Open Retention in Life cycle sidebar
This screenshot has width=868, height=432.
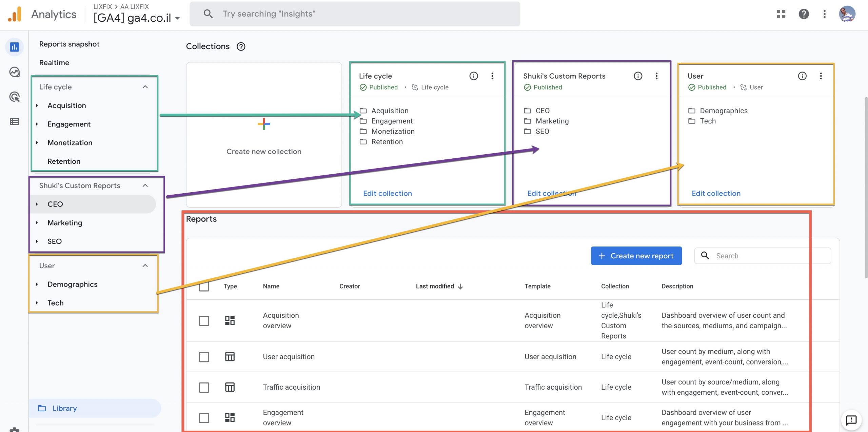click(64, 161)
